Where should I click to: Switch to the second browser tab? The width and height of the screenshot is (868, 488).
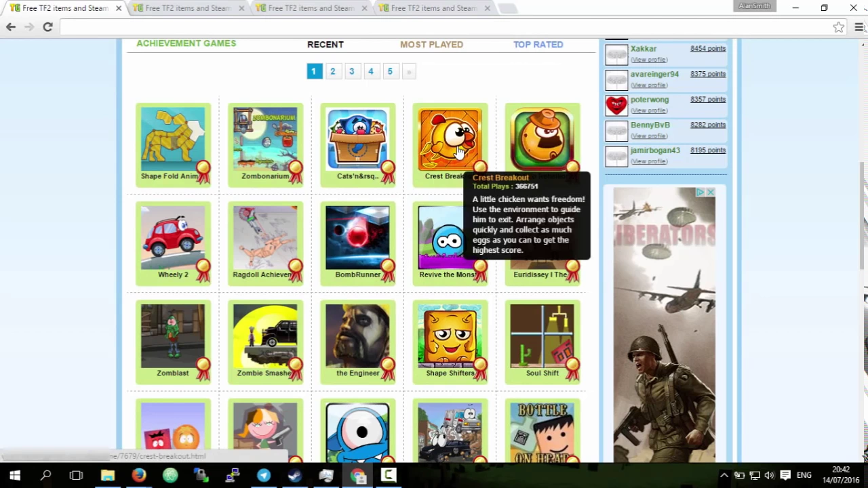[x=186, y=8]
